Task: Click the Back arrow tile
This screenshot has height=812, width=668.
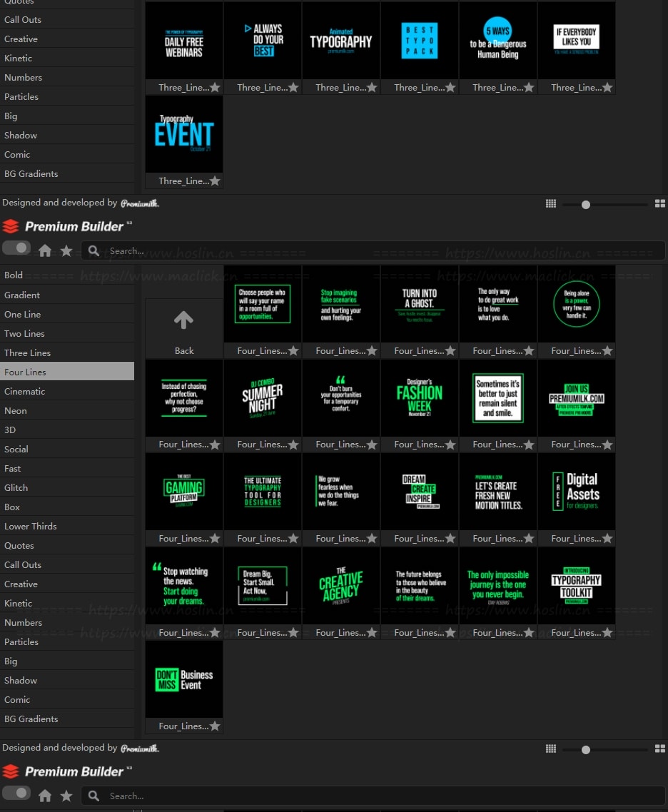Action: [184, 320]
